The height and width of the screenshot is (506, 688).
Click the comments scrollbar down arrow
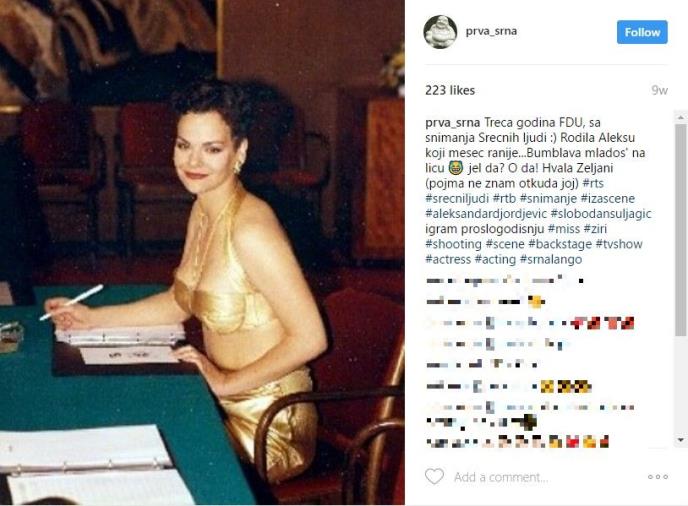pos(681,440)
